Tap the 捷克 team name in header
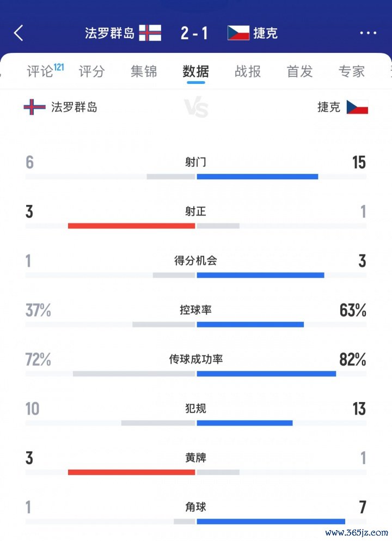 265,33
